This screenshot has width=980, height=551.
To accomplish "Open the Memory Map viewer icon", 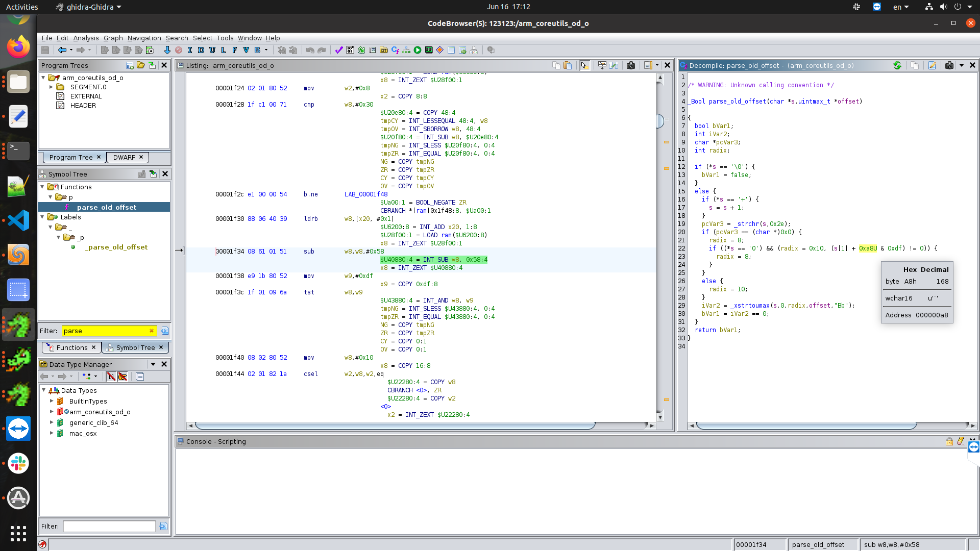I will (428, 50).
